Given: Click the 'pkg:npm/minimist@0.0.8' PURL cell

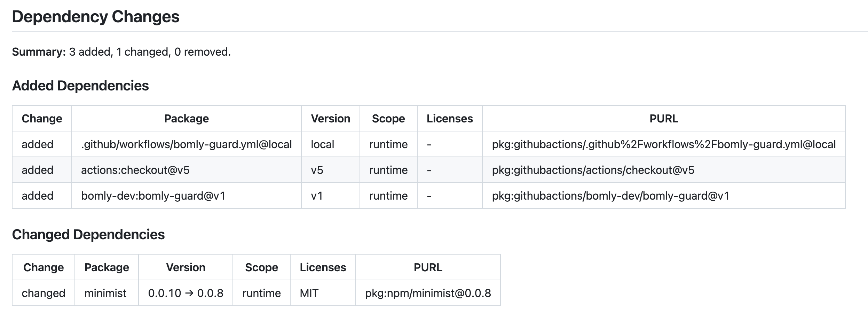Looking at the screenshot, I should [428, 293].
